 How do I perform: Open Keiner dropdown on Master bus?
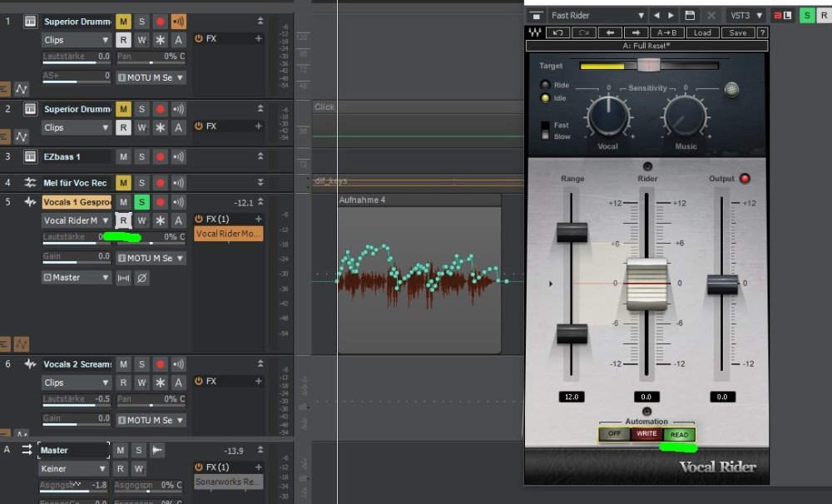pyautogui.click(x=73, y=469)
